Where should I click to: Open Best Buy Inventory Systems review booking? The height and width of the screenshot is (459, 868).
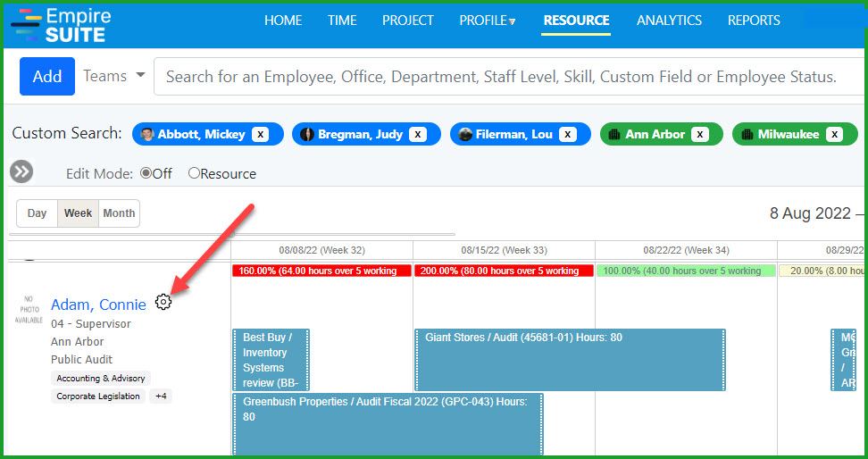coord(271,360)
